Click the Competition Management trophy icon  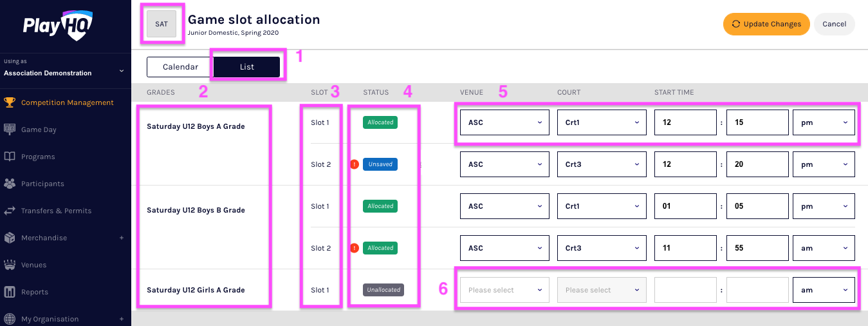pyautogui.click(x=10, y=102)
